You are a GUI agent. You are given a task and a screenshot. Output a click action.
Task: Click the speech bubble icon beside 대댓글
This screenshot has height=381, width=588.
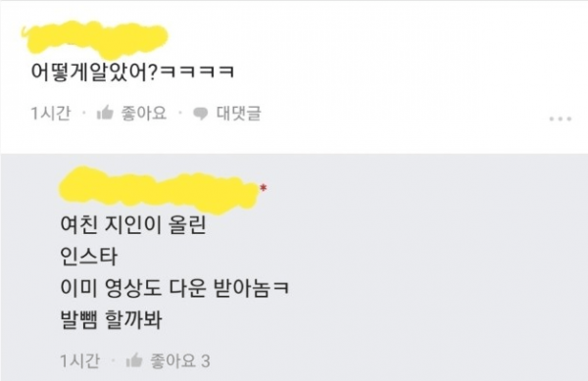pos(200,114)
